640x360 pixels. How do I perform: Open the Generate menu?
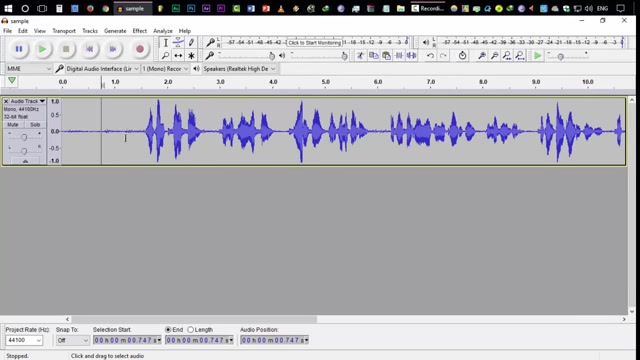[x=115, y=31]
